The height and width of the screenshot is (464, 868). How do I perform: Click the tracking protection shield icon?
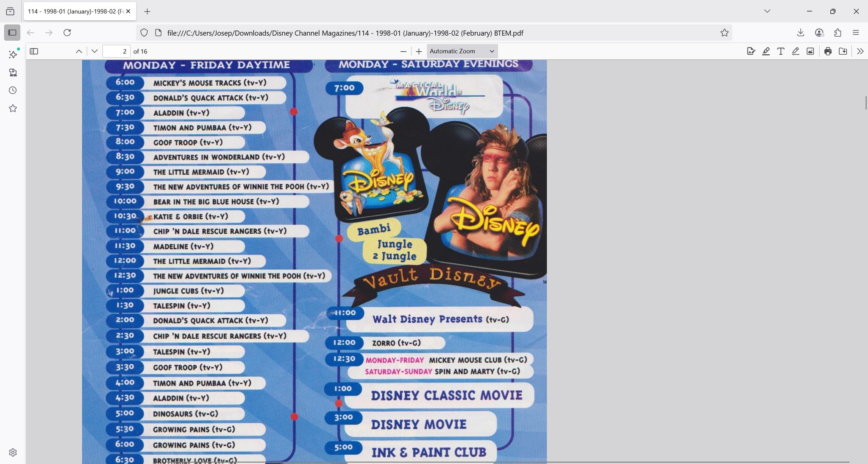[144, 33]
